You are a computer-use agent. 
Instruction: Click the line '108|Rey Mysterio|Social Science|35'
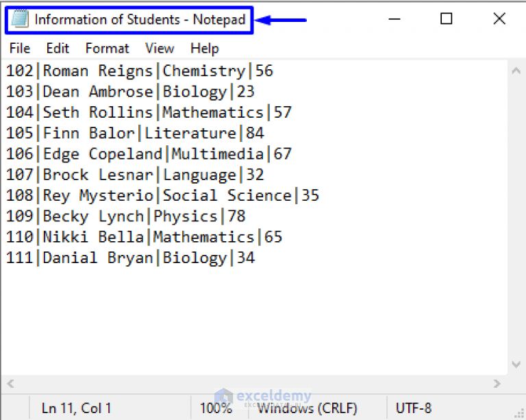162,195
